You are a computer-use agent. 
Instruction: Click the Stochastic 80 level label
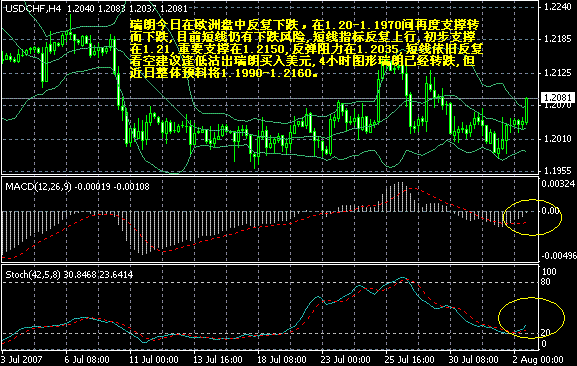[546, 282]
